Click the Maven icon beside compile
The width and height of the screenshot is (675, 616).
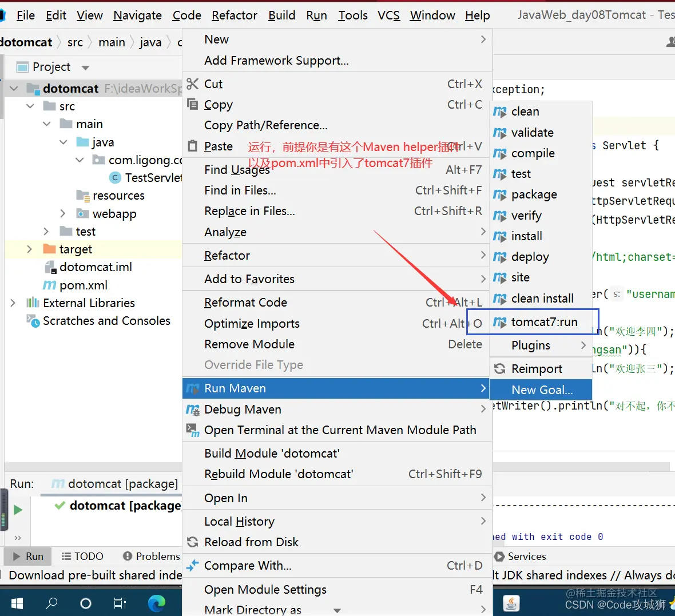tap(499, 153)
